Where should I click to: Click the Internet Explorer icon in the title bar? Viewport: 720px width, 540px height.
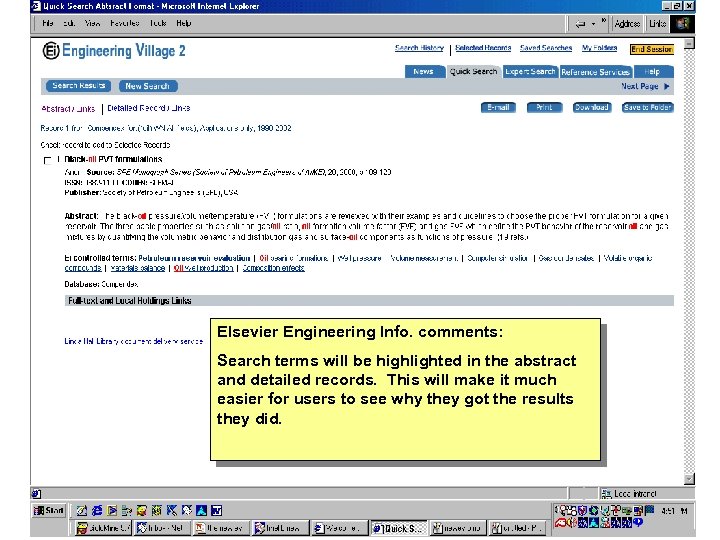pos(36,6)
